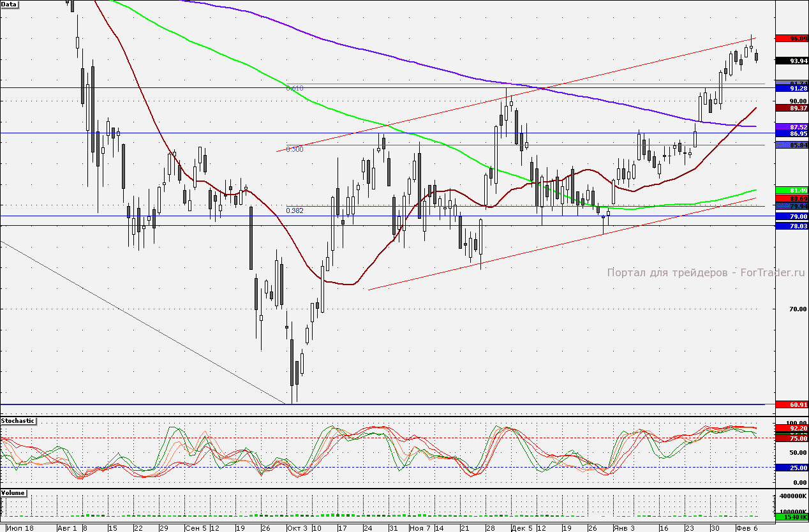Click the Stochastic panel label
Screen dimensions: 809x532
pos(18,421)
